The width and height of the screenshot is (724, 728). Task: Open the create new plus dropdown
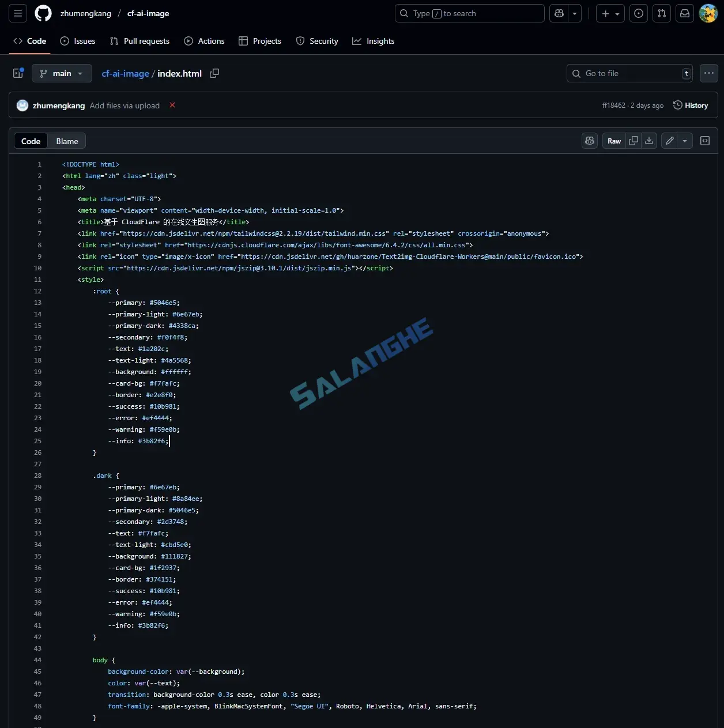[610, 13]
